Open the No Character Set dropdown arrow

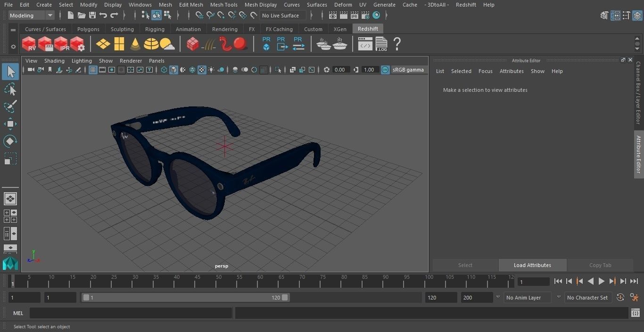click(559, 298)
